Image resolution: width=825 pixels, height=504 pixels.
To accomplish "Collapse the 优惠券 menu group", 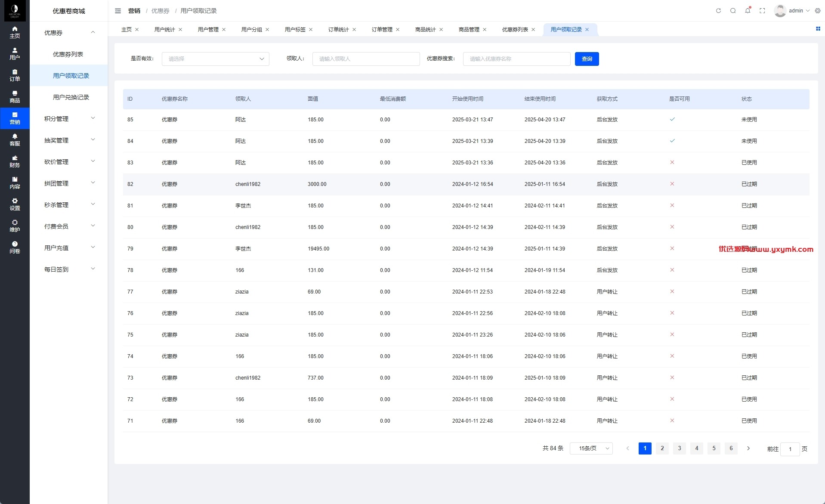I will (69, 33).
